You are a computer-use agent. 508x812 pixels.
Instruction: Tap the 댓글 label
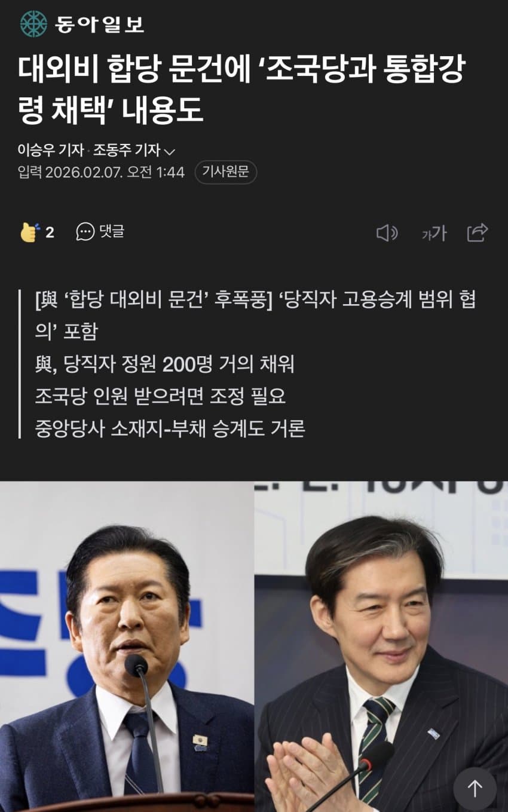tap(112, 232)
